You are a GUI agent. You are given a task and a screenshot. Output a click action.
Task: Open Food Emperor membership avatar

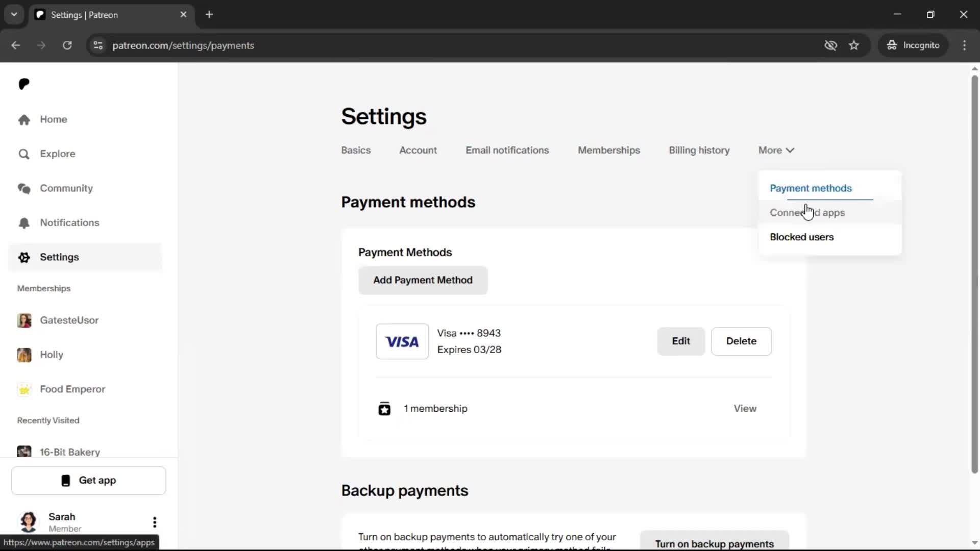[x=24, y=389]
